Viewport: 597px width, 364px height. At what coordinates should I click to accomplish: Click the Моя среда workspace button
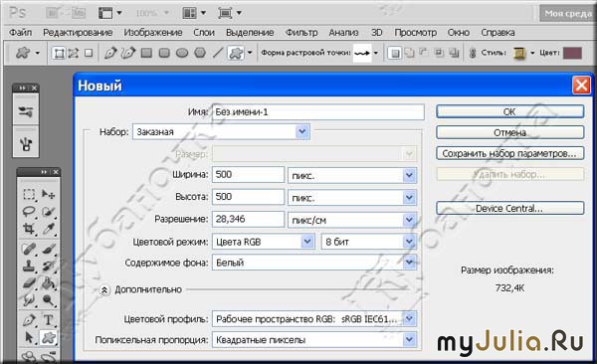[568, 14]
